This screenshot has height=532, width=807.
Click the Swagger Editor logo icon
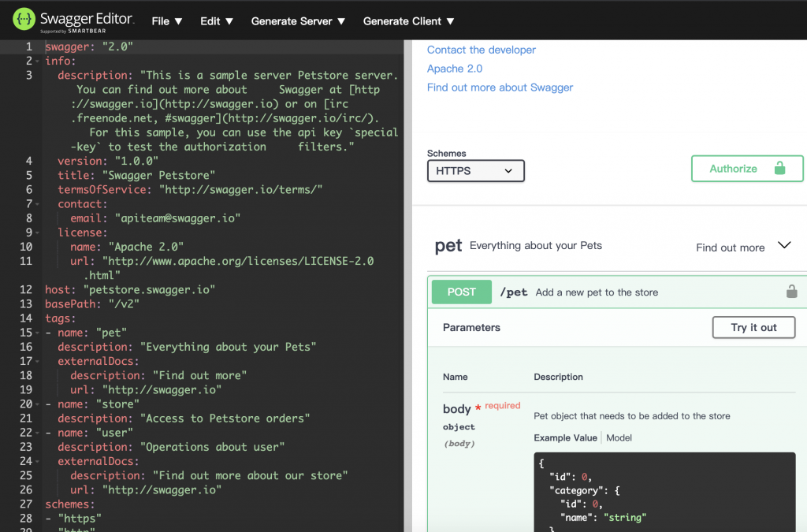click(24, 20)
